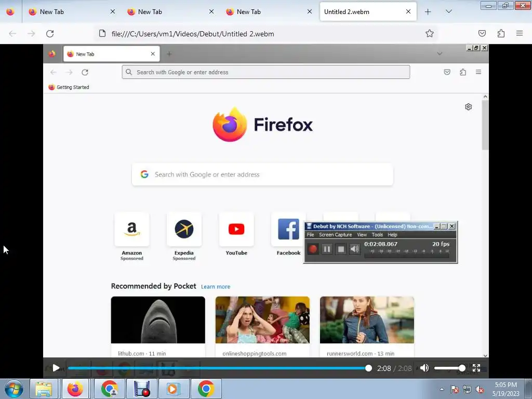Viewport: 532px width, 399px height.
Task: Open the runnersworld.com Pocket article
Action: [x=367, y=326]
